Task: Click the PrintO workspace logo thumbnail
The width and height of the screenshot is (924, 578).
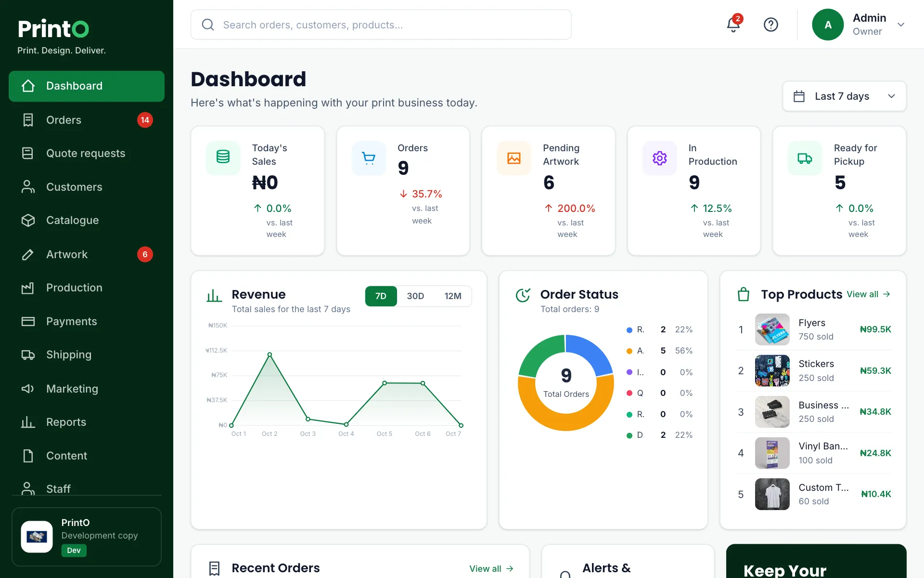Action: click(x=37, y=537)
